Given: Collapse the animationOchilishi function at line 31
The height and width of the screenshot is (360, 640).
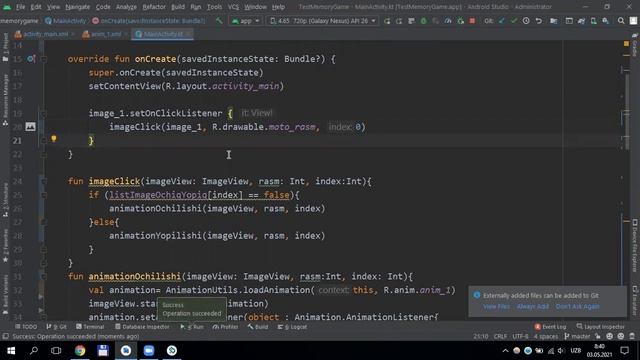Looking at the screenshot, I should click(x=44, y=276).
